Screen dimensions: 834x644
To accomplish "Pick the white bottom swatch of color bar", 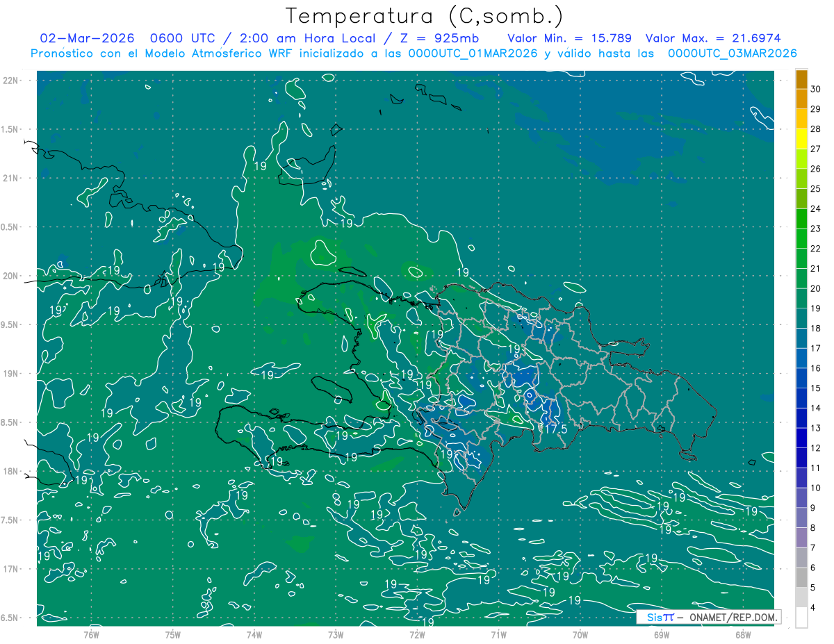I will [x=801, y=618].
